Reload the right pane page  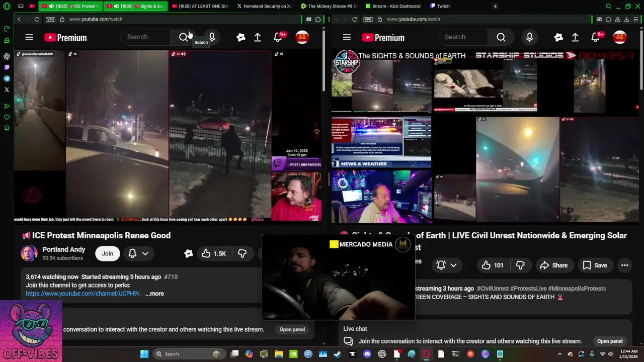(x=355, y=19)
